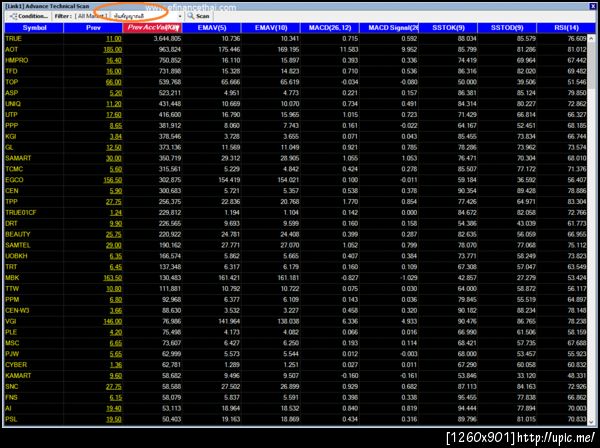Select the UOBKH symbol
Viewport: 600px width, 448px height.
tap(16, 256)
